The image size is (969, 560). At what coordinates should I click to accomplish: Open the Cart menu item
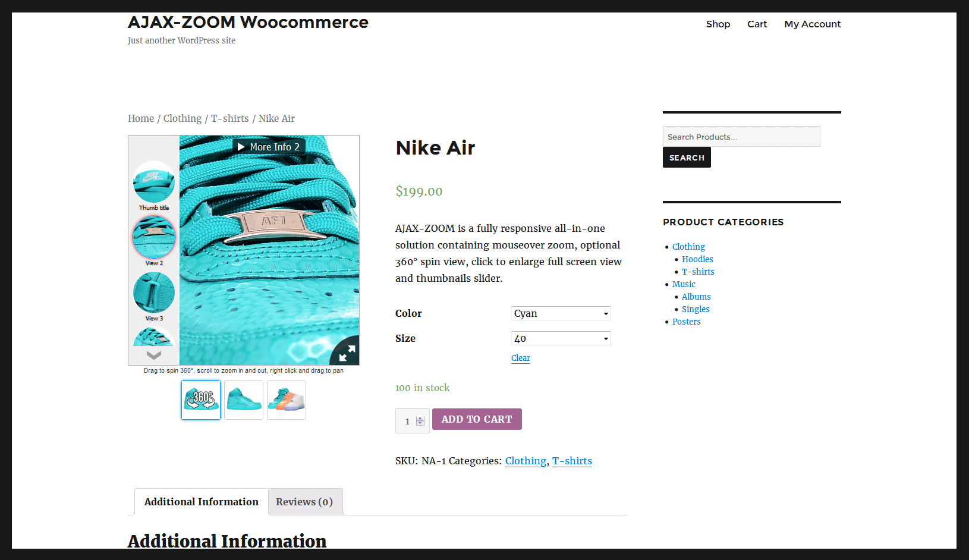click(x=757, y=24)
